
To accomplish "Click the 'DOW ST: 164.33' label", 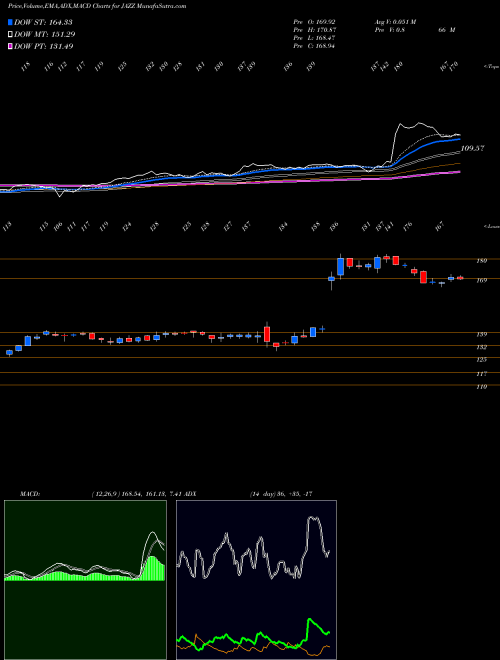I will coord(44,22).
